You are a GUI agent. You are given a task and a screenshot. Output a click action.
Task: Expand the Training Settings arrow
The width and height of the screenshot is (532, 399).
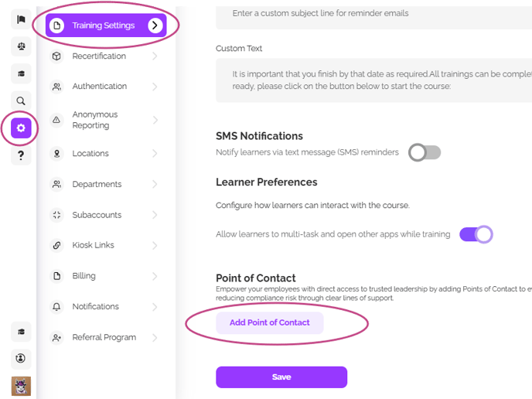pyautogui.click(x=155, y=26)
